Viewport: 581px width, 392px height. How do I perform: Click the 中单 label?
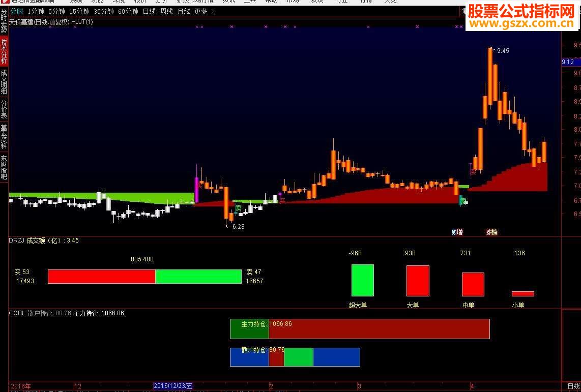(469, 306)
